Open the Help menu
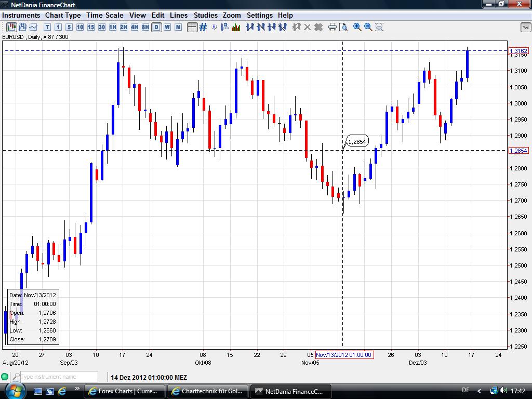The height and width of the screenshot is (399, 532). 285,15
